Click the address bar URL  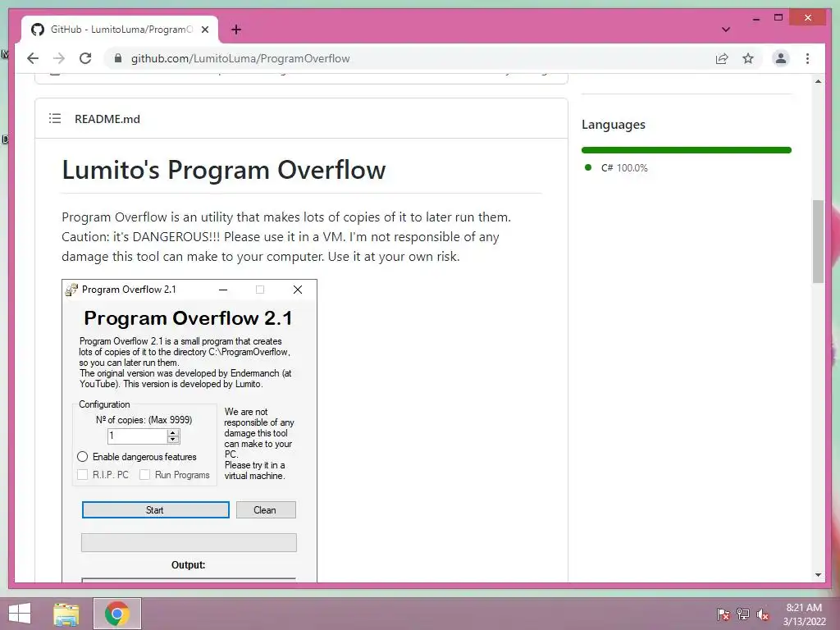point(240,58)
